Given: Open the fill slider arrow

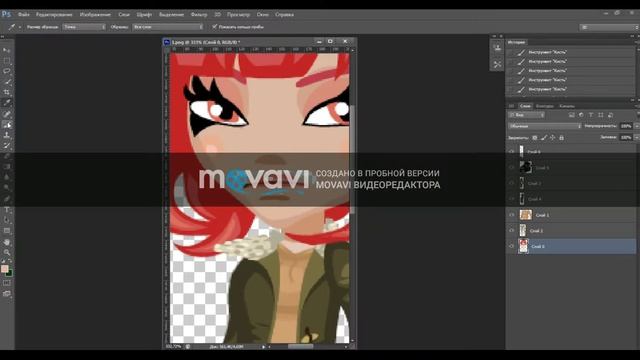Looking at the screenshot, I should [637, 138].
